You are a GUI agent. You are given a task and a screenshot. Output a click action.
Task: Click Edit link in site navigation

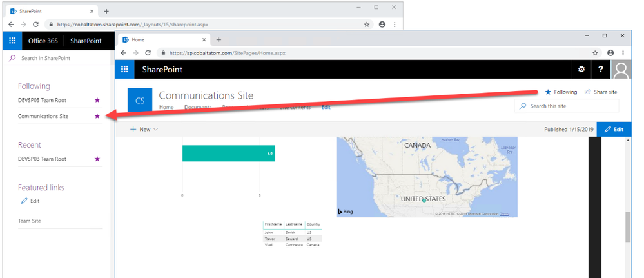(x=326, y=108)
